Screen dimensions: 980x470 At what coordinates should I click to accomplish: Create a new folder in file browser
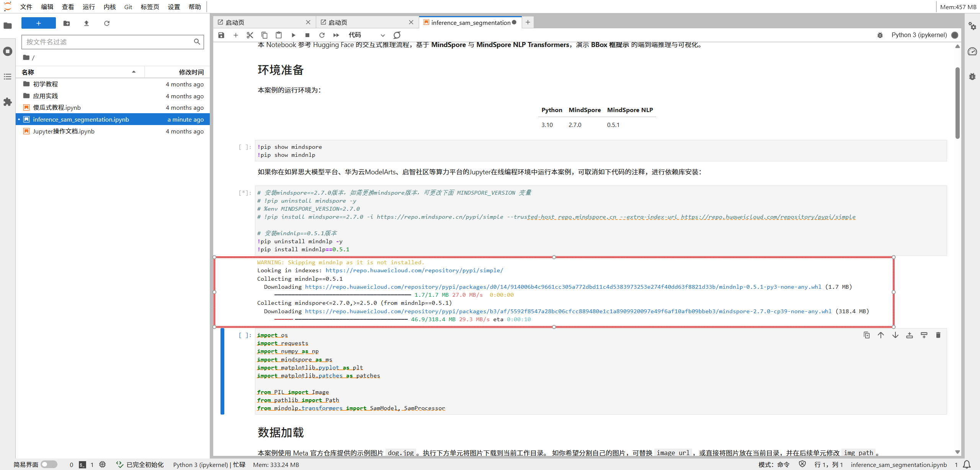click(x=67, y=23)
